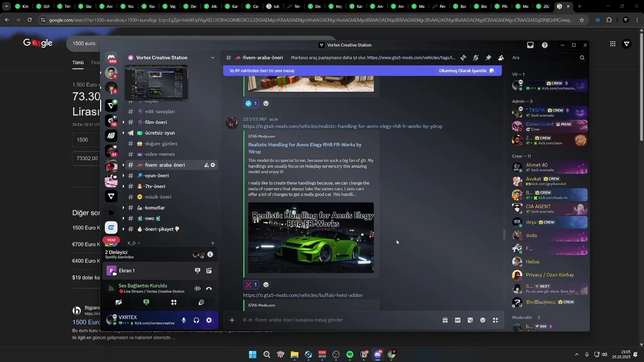Click the gift icon in message bar
Viewport: 644px width, 362px height.
[x=445, y=320]
